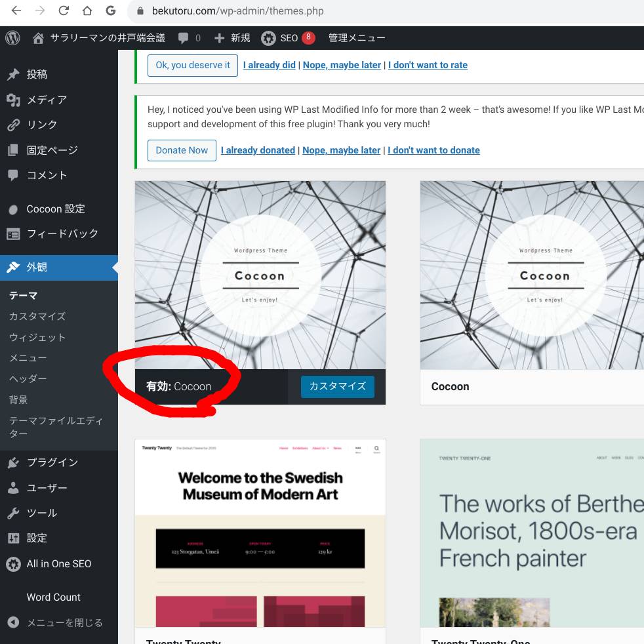Click the padlock site info icon
Viewport: 644px width, 644px height.
pos(140,11)
